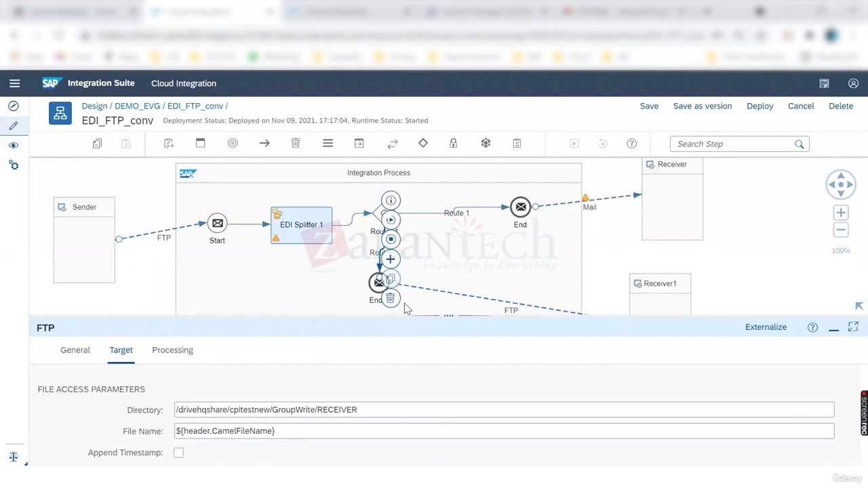Open the Call palette icon

pyautogui.click(x=359, y=144)
